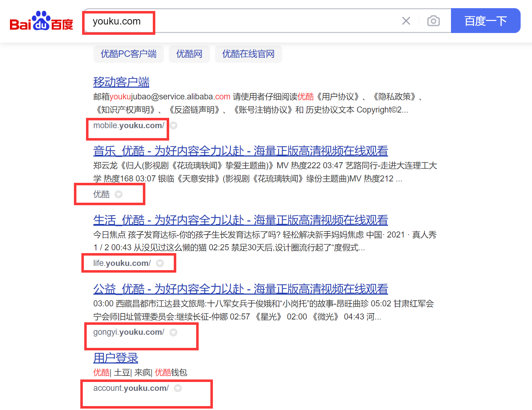Click the 百度一下 search button
The height and width of the screenshot is (410, 532).
coord(485,21)
